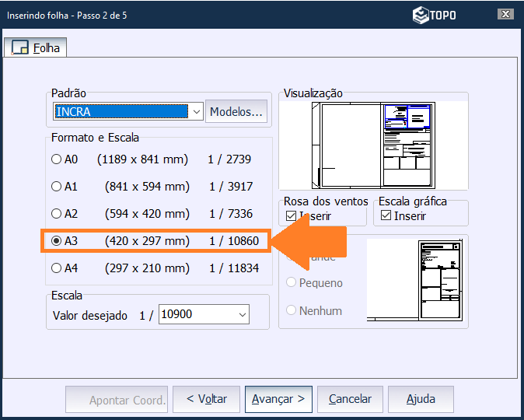524x420 pixels.
Task: Click the Folha tab sheet icon
Action: pos(20,48)
